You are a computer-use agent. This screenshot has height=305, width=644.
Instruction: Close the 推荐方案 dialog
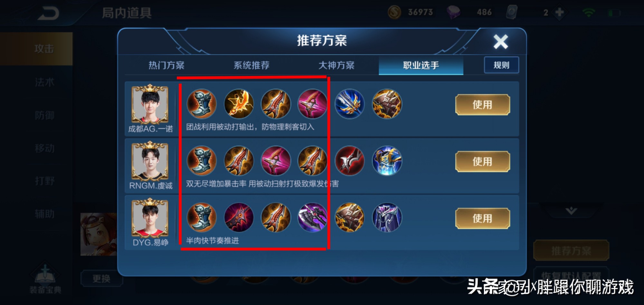[x=501, y=42]
